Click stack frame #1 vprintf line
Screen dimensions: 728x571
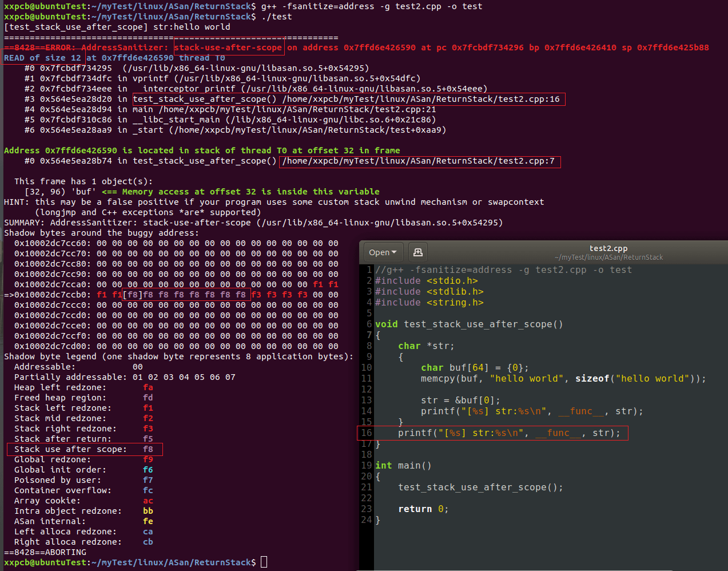click(222, 78)
